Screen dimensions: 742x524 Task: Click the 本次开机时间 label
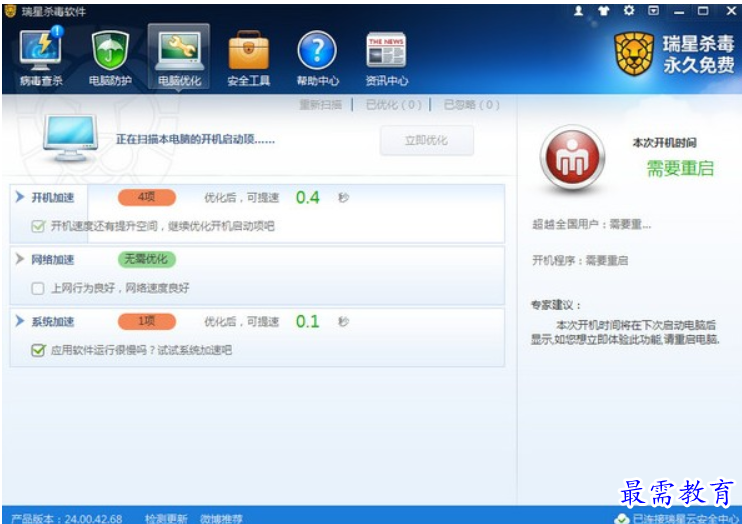664,142
